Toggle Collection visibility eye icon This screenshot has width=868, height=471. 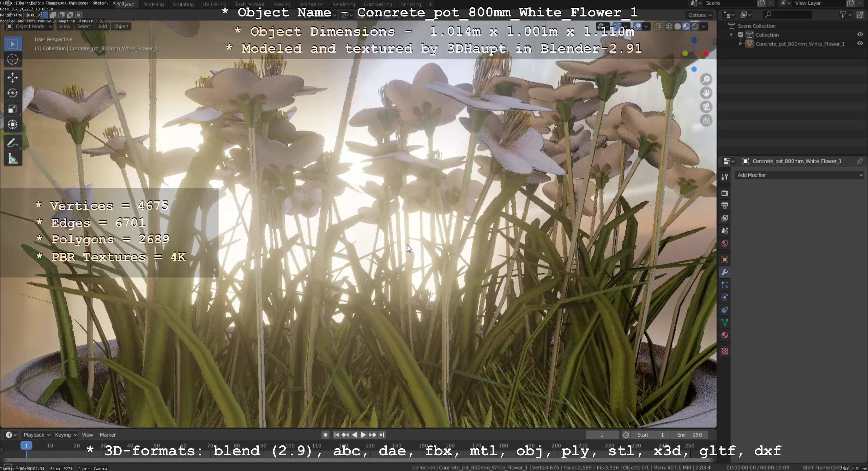coord(860,35)
